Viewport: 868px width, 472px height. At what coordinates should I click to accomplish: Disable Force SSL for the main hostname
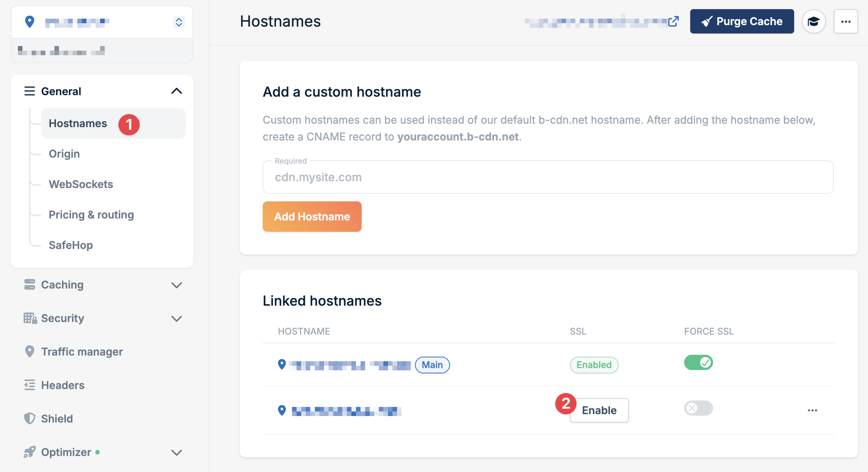[x=698, y=362]
